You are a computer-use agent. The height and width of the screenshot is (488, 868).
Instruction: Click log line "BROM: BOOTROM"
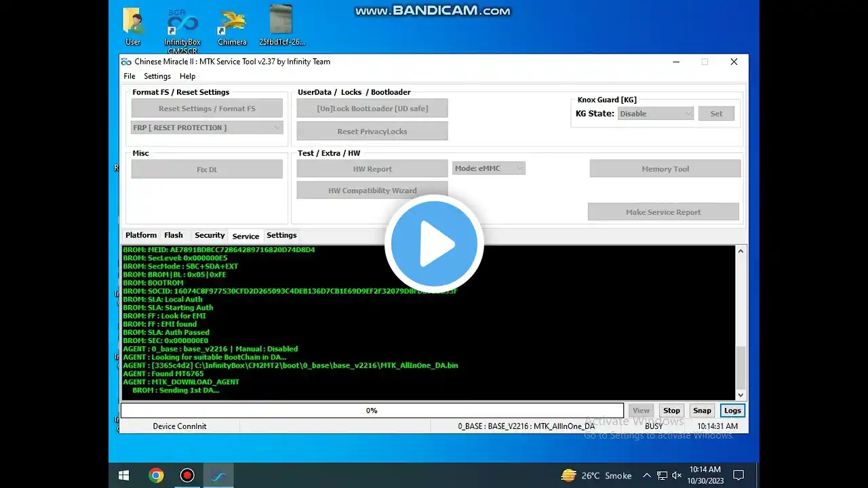coord(153,283)
